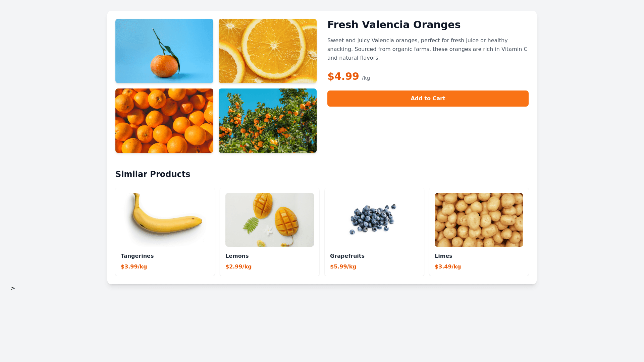Click the $4.99 main product price

pyautogui.click(x=343, y=76)
